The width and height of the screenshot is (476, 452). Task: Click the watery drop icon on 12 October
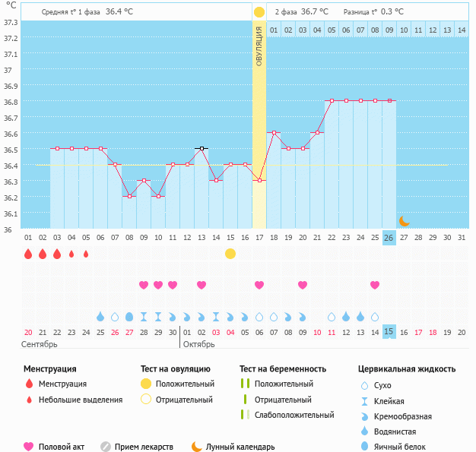[346, 317]
